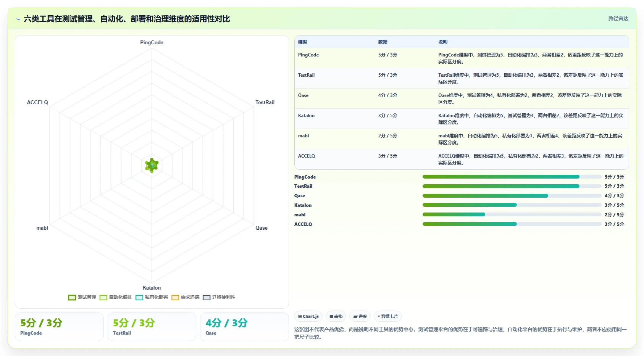The height and width of the screenshot is (356, 644).
Task: Open the TestRail 5分 / 3分 stat card
Action: coord(152,327)
